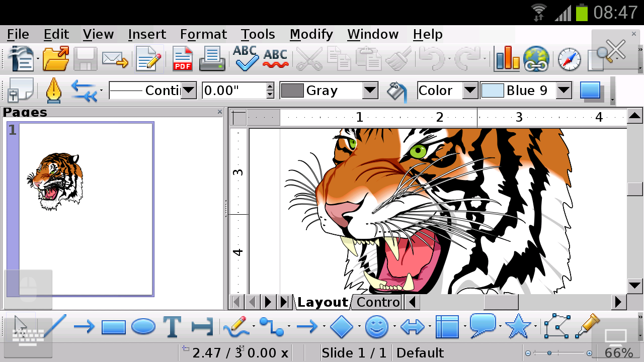The height and width of the screenshot is (362, 644).
Task: Open Line Color Gray dropdown
Action: coord(370,90)
